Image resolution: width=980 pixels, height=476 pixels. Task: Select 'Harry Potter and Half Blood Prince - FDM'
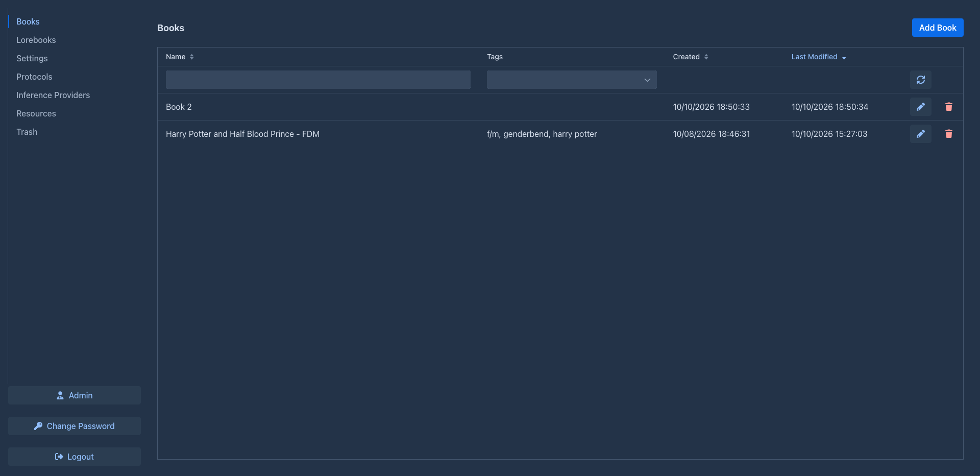[242, 134]
